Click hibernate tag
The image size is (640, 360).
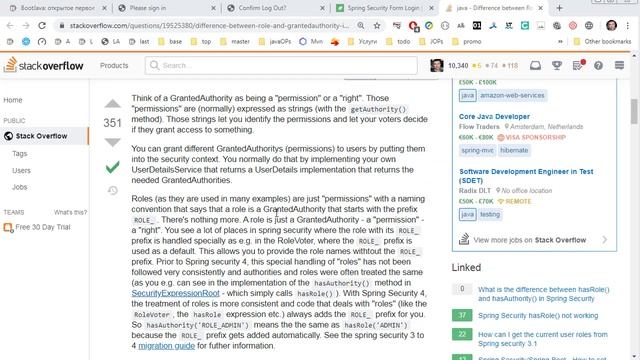(514, 150)
